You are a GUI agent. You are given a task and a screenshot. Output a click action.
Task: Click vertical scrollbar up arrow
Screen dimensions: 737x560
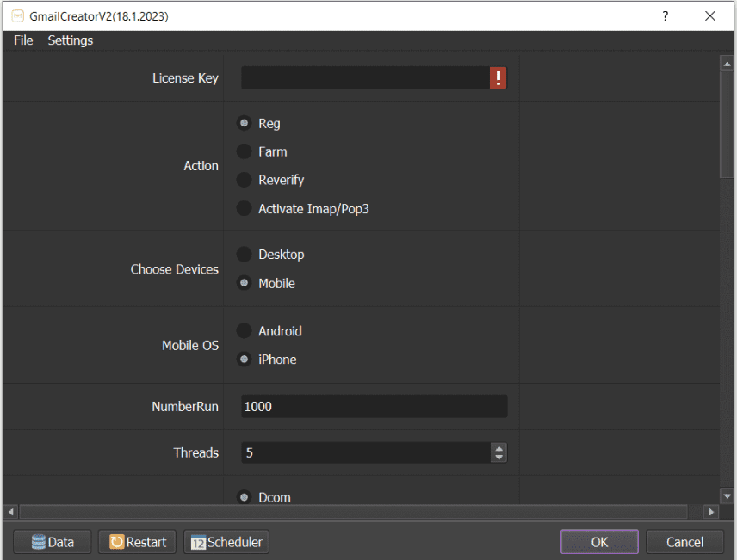[727, 64]
